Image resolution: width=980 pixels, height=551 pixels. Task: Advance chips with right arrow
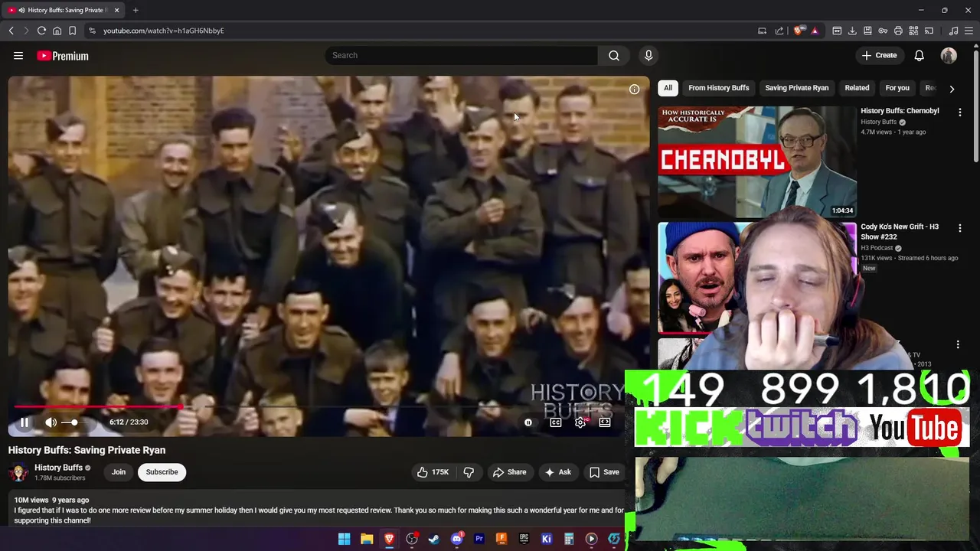(x=952, y=89)
